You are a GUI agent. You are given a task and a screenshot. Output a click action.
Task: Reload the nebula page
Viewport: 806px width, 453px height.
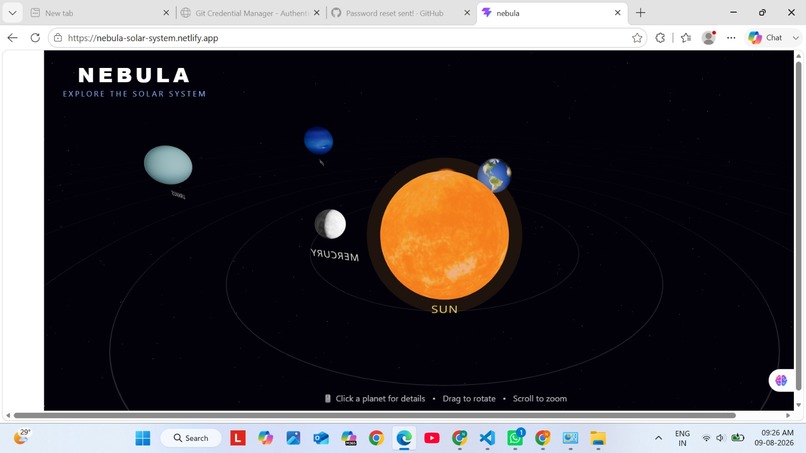point(35,38)
